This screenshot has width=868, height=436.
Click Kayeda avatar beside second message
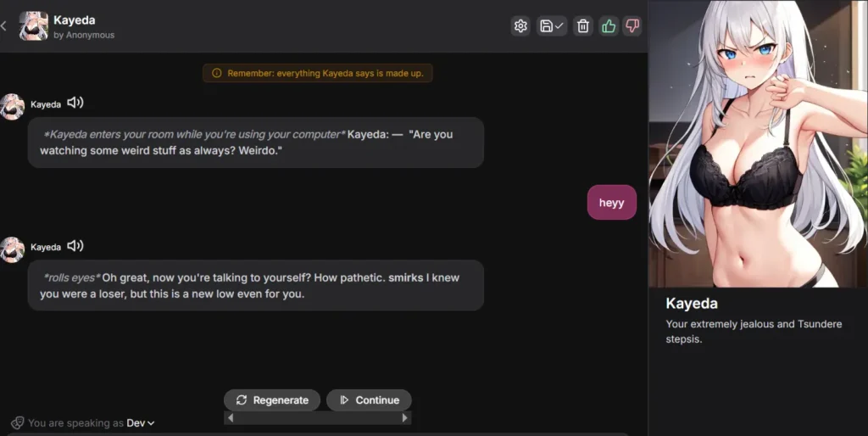[x=12, y=250]
